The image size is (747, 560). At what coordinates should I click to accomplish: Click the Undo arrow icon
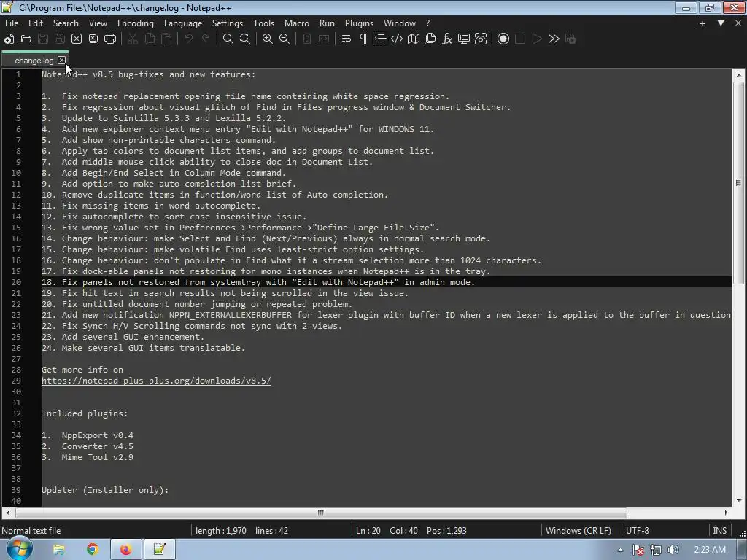189,39
